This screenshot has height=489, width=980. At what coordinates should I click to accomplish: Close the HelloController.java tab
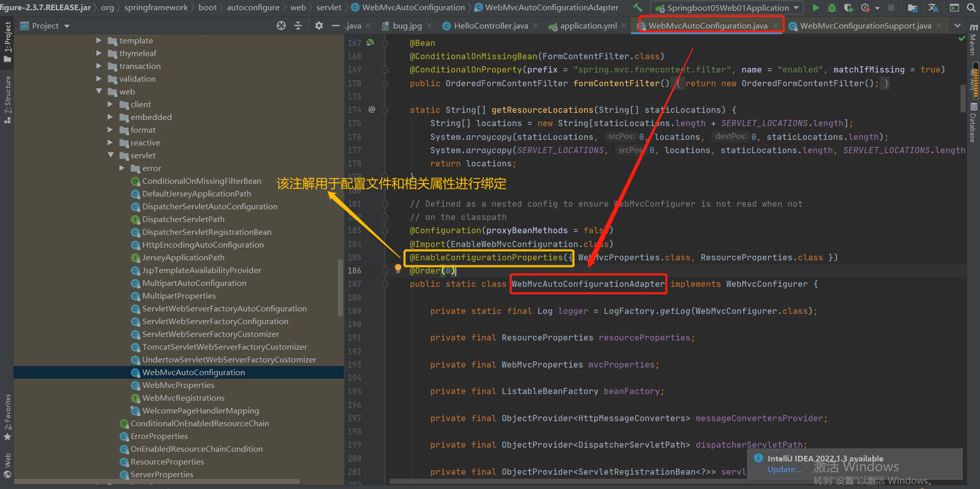(535, 26)
